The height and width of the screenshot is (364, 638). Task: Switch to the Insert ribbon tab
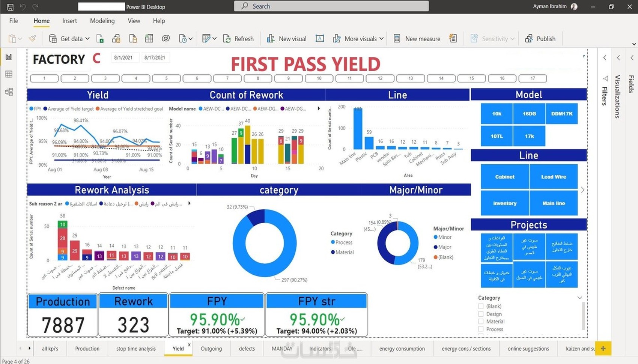tap(69, 21)
